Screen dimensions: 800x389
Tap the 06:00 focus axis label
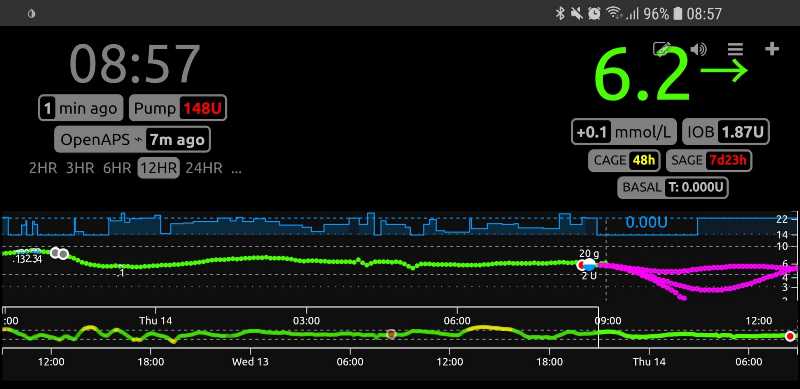[457, 321]
